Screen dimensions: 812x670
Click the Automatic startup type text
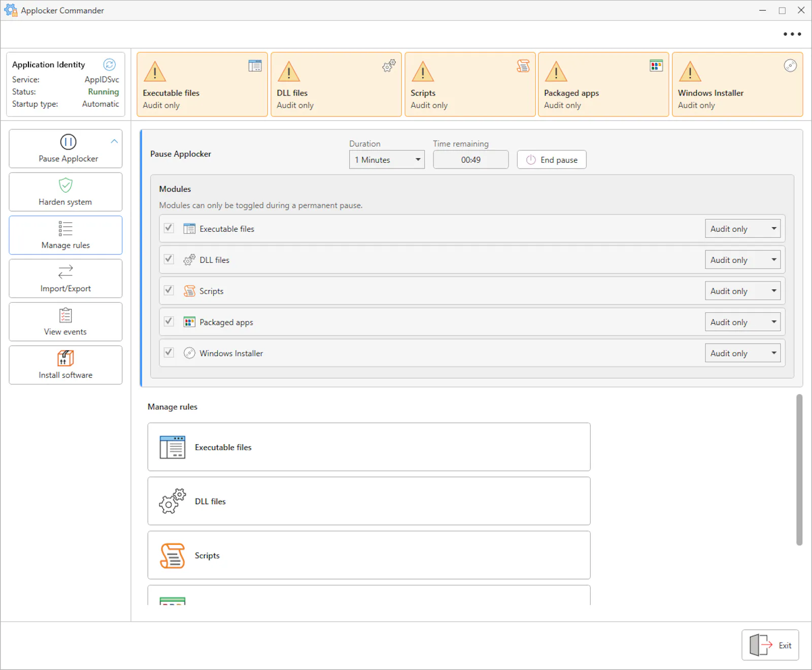pos(100,104)
